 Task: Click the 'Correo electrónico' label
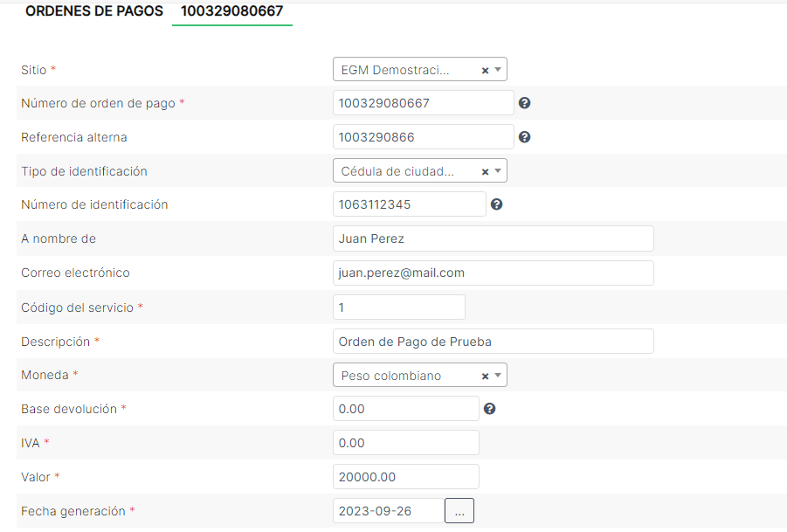click(75, 273)
